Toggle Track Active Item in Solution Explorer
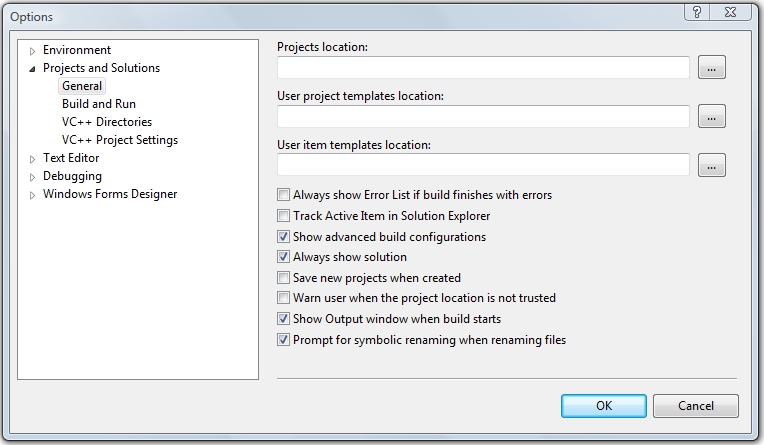Image resolution: width=764 pixels, height=445 pixels. click(x=284, y=216)
